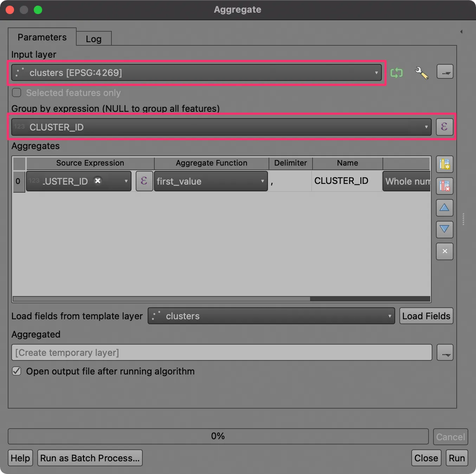Move selected field up with blue arrow
Viewport: 476px width, 474px height.
point(444,208)
